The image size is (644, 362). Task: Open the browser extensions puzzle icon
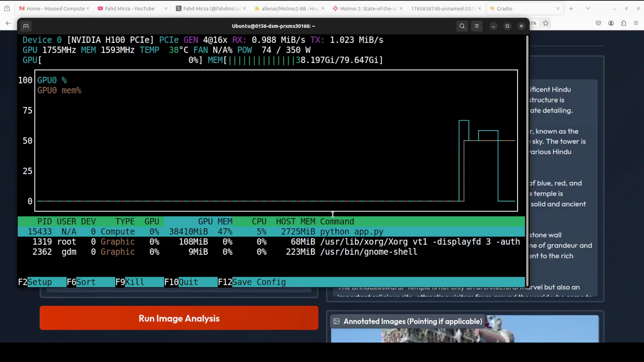click(624, 23)
